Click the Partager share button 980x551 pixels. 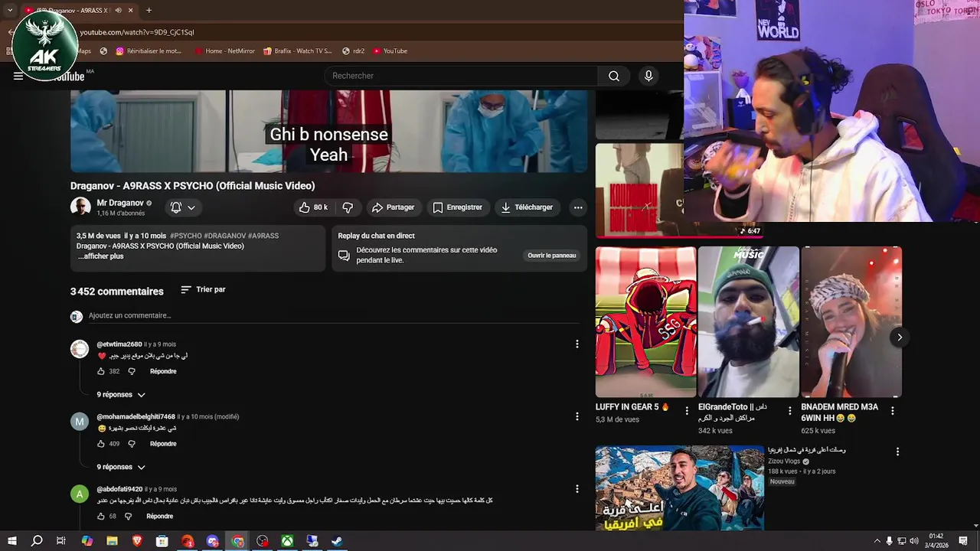393,207
